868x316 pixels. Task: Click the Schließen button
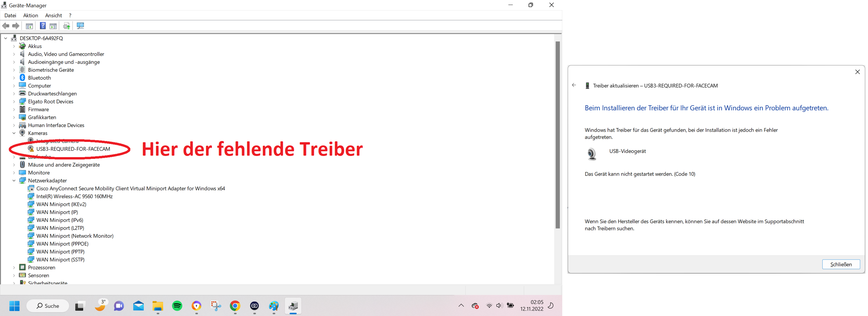tap(840, 264)
